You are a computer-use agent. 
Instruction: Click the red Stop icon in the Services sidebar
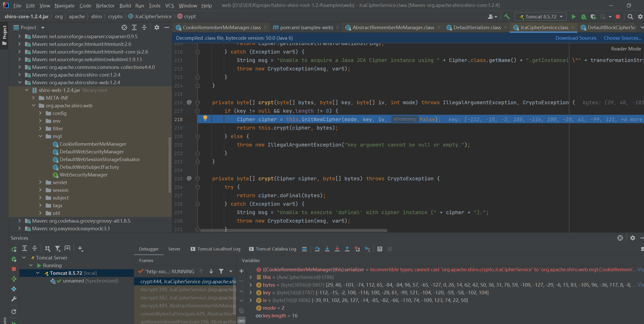pos(14,269)
